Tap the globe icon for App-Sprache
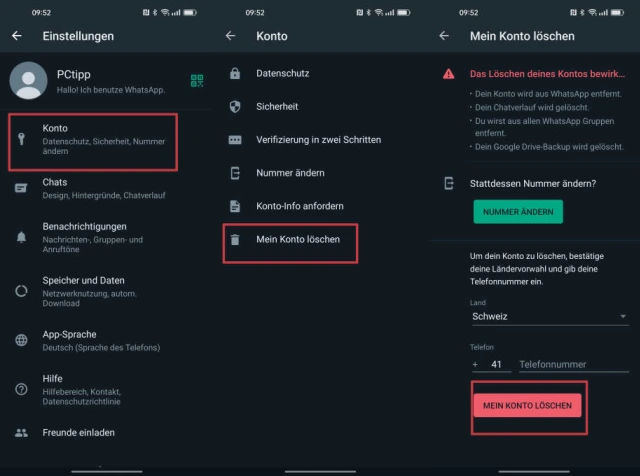The image size is (640, 476). (x=21, y=340)
